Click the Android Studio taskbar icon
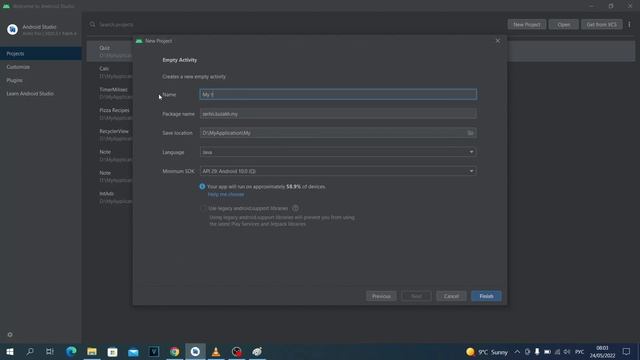This screenshot has height=360, width=640. (195, 351)
